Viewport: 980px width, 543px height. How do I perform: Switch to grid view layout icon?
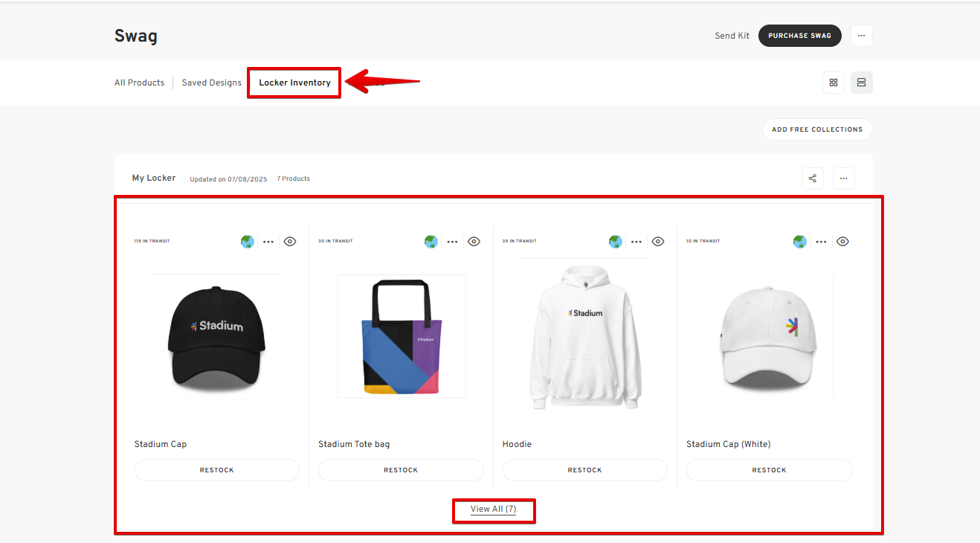[x=833, y=83]
